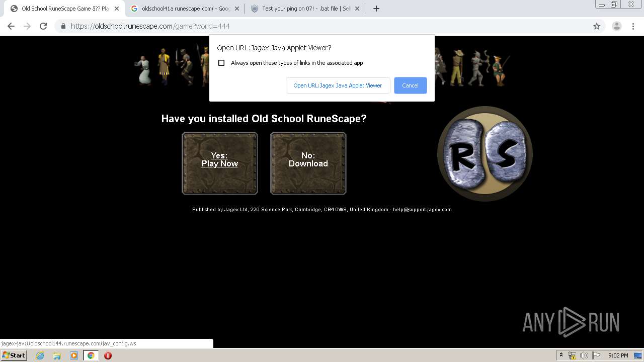Close the Test your ping on 07 tab
This screenshot has height=362, width=644.
(357, 9)
